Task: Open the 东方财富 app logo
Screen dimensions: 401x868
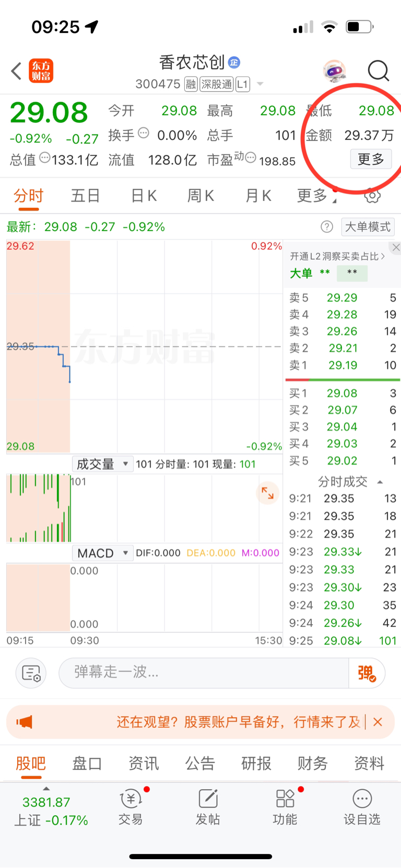Action: point(41,71)
